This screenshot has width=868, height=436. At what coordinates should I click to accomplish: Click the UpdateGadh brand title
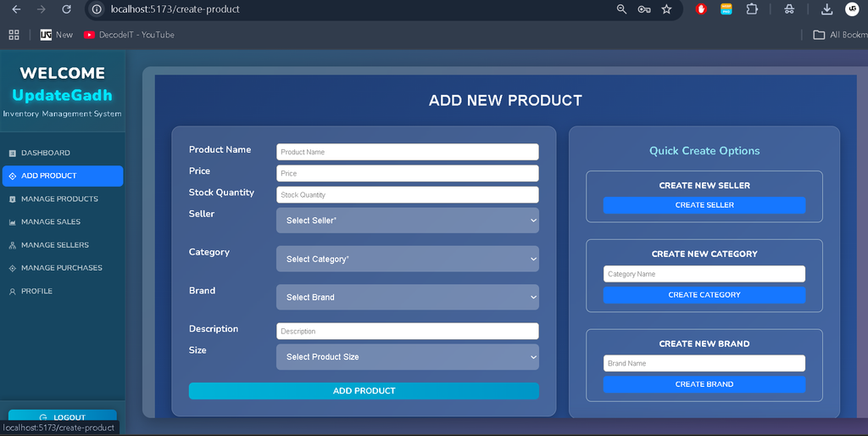(63, 95)
